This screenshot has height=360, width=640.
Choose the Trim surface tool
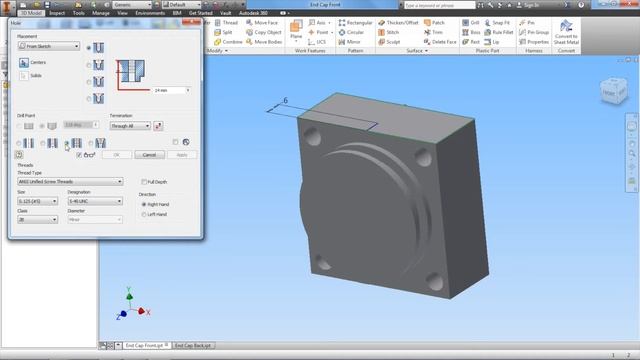click(433, 32)
